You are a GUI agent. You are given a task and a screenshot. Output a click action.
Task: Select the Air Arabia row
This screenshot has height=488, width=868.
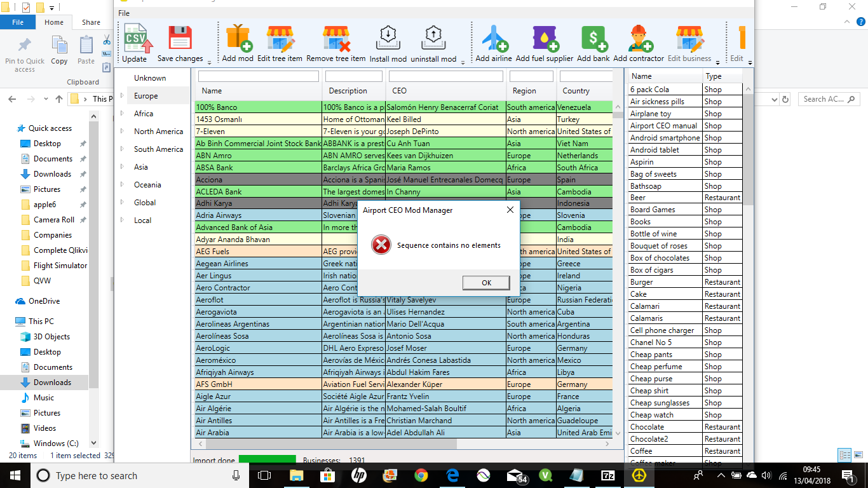403,433
